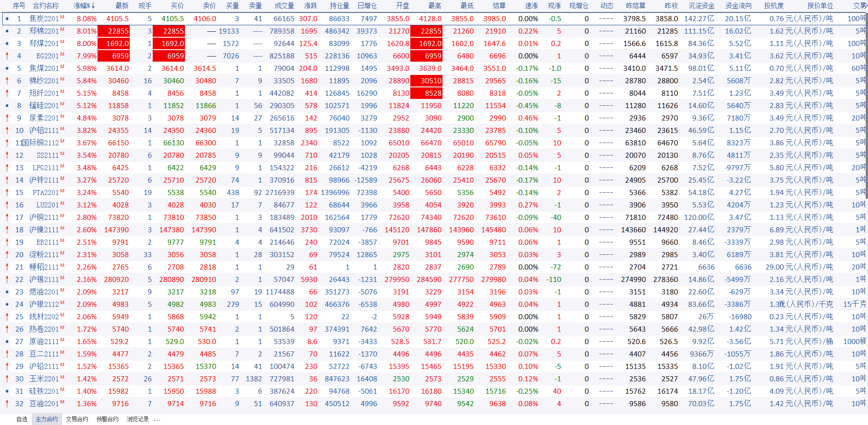This screenshot has width=868, height=425.
Task: Click the 最低 column header
Action: pyautogui.click(x=467, y=6)
